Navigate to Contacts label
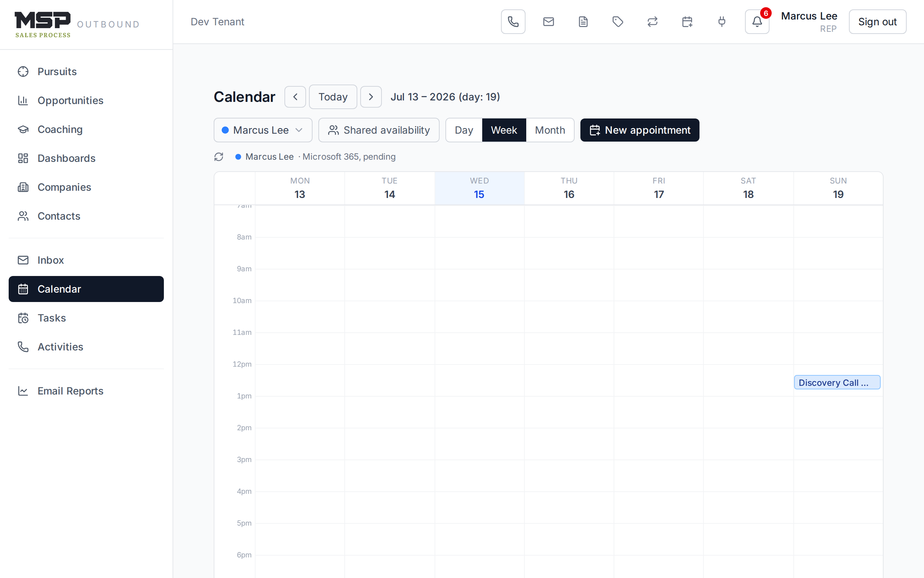Image resolution: width=924 pixels, height=578 pixels. (59, 216)
